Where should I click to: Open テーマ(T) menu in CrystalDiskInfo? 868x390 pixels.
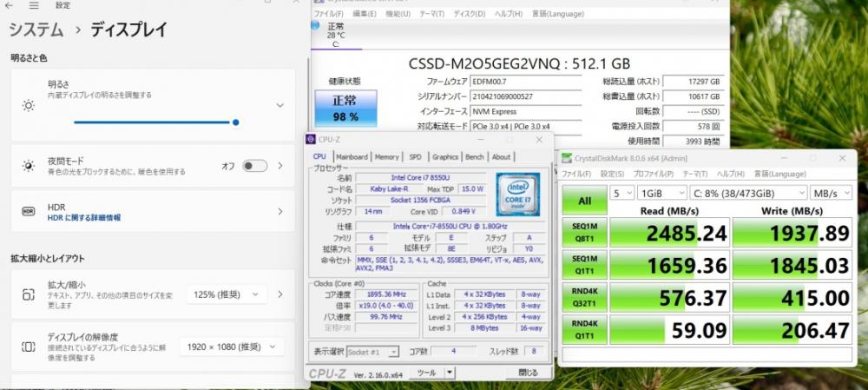(431, 14)
